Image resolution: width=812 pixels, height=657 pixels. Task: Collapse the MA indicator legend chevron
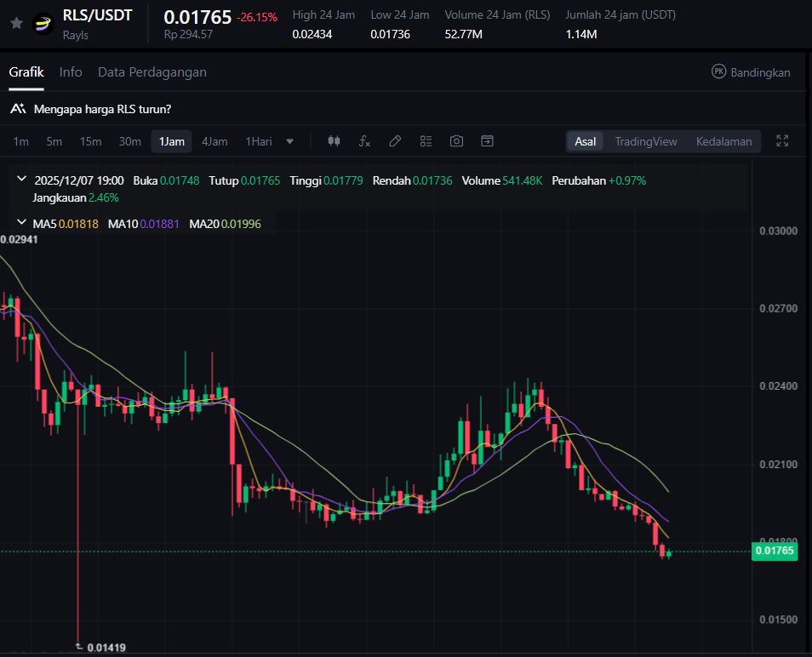tap(21, 223)
